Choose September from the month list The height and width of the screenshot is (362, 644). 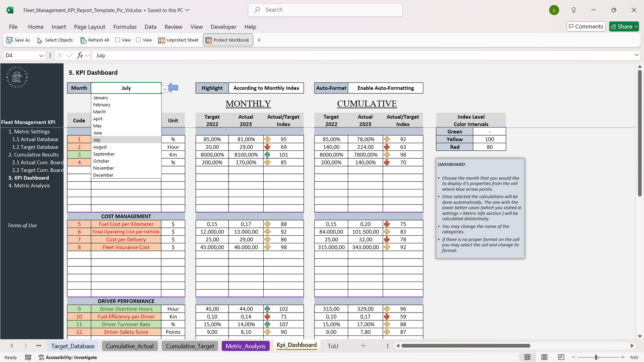tap(104, 154)
